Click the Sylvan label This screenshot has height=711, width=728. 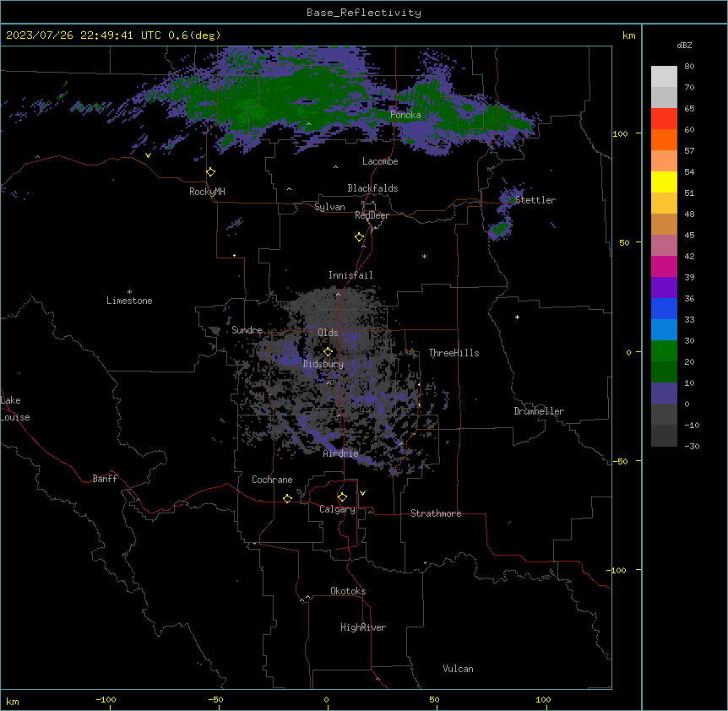pyautogui.click(x=329, y=207)
